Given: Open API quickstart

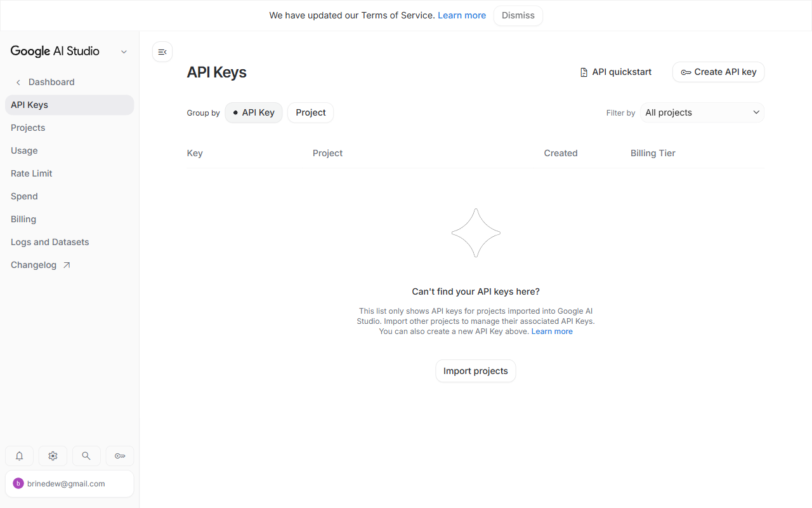Looking at the screenshot, I should 616,72.
